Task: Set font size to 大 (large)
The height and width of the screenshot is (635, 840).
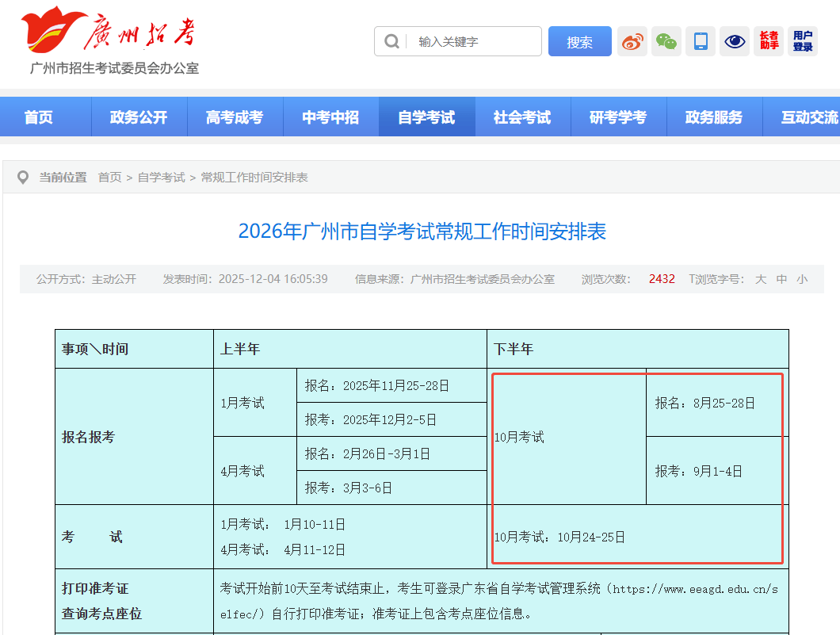Action: [761, 279]
